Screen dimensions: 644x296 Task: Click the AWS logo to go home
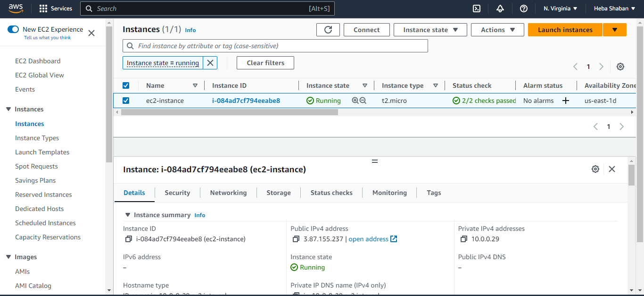(15, 8)
